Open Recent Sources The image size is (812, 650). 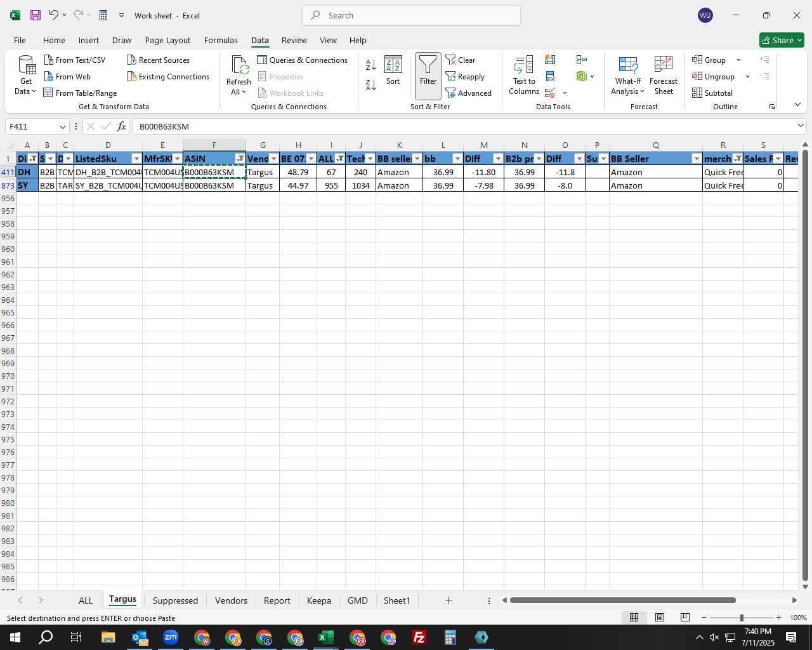[158, 60]
